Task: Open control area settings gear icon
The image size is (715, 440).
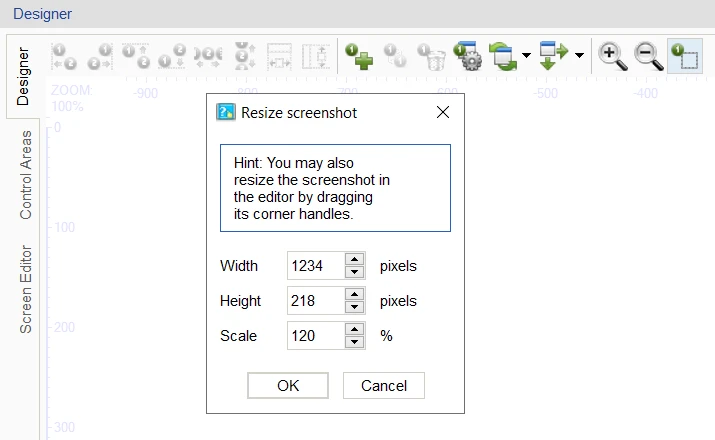Action: 468,56
